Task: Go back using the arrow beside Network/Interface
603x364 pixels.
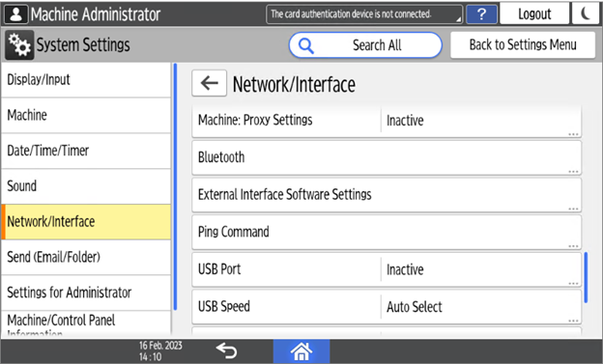Action: tap(209, 83)
